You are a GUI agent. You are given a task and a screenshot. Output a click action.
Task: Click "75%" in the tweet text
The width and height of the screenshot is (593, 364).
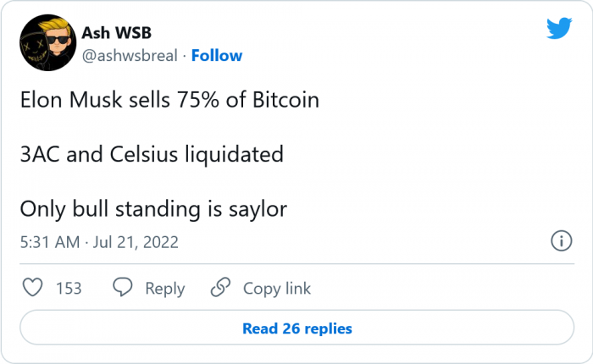[x=196, y=100]
